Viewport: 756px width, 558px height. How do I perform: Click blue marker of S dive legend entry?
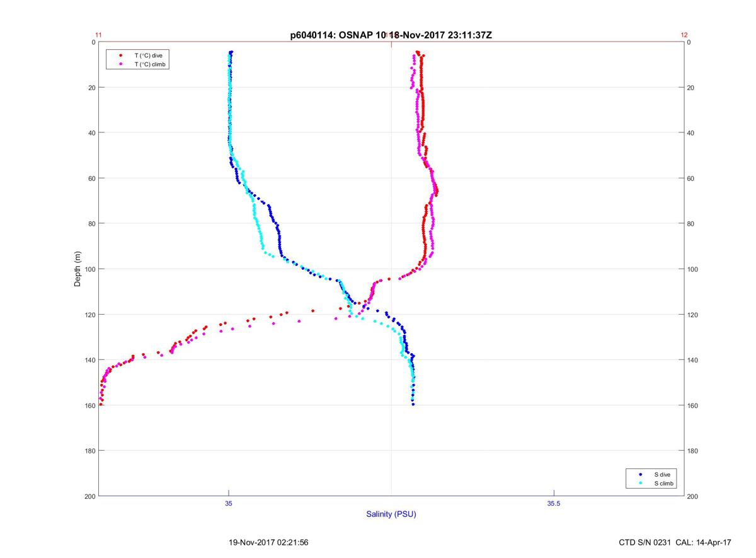click(641, 474)
